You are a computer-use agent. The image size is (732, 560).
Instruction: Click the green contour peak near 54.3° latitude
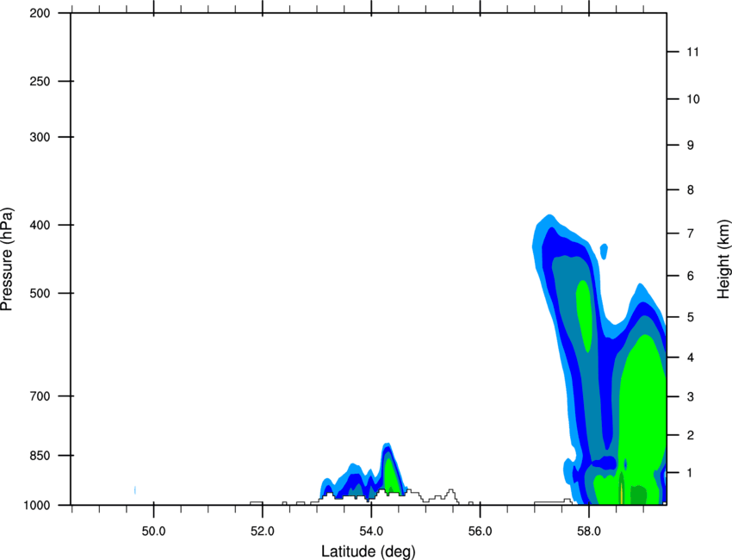(x=391, y=476)
